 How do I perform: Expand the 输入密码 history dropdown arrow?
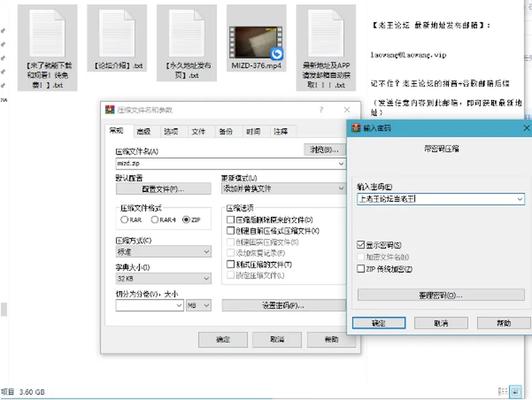pos(519,199)
